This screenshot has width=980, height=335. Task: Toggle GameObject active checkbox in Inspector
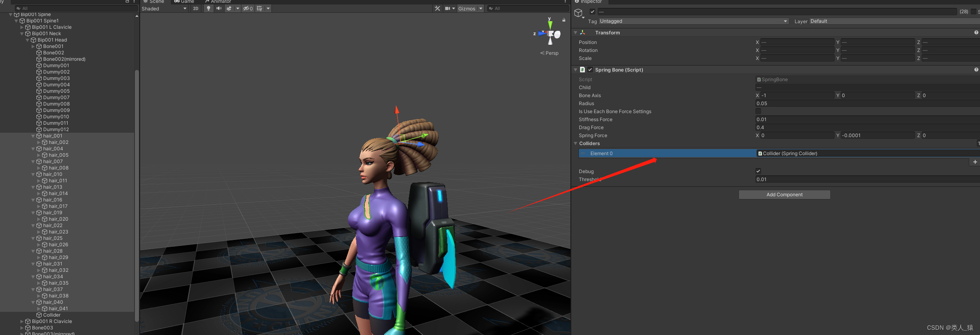pos(592,12)
